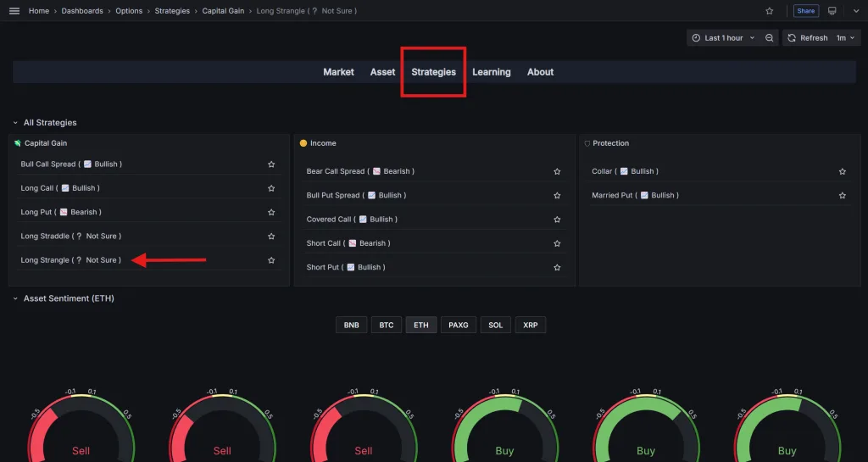Star this dashboard as favorite

coord(769,11)
